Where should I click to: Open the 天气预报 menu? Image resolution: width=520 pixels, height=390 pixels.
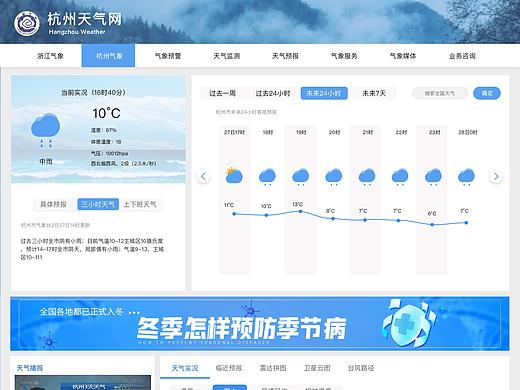285,56
